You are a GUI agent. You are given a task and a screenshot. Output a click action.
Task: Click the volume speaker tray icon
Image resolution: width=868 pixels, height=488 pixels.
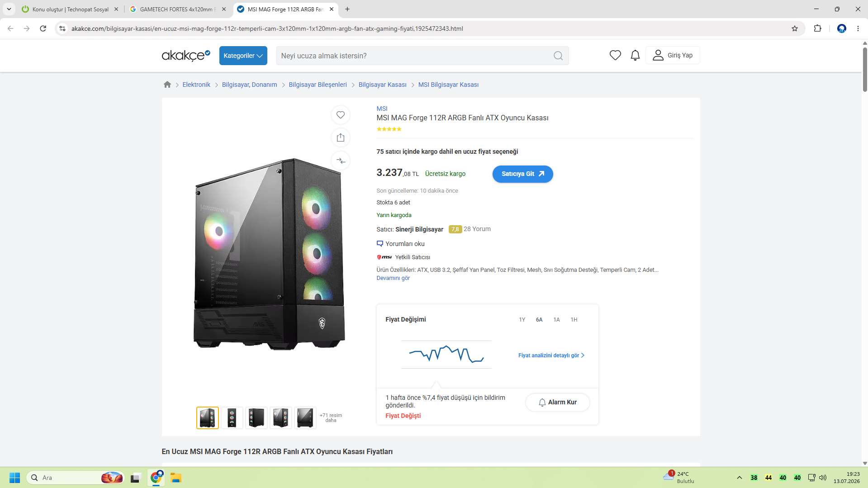pyautogui.click(x=823, y=478)
